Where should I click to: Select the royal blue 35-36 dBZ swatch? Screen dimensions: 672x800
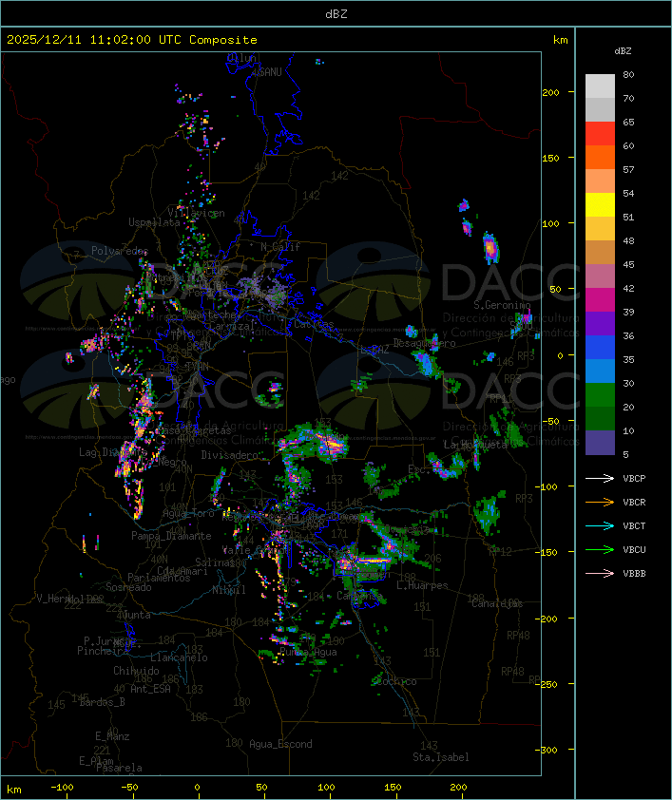click(600, 348)
